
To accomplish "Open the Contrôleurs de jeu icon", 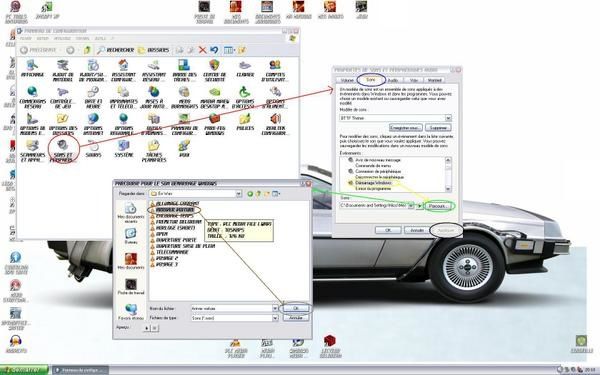I will coord(62,97).
